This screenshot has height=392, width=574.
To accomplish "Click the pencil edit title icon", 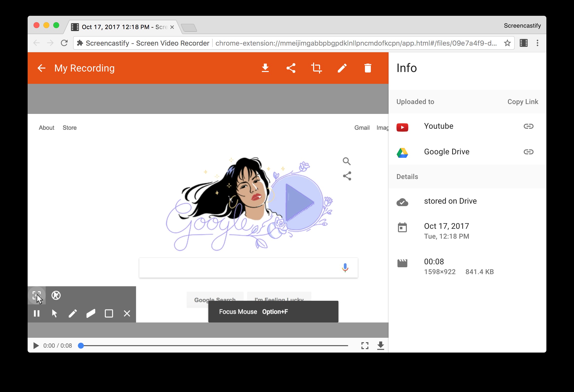I will 342,68.
